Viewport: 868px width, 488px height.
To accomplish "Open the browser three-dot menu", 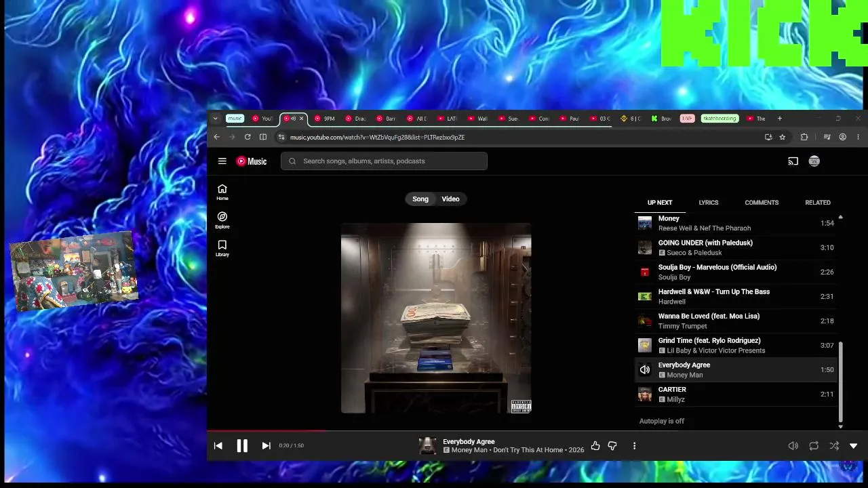I will 859,137.
